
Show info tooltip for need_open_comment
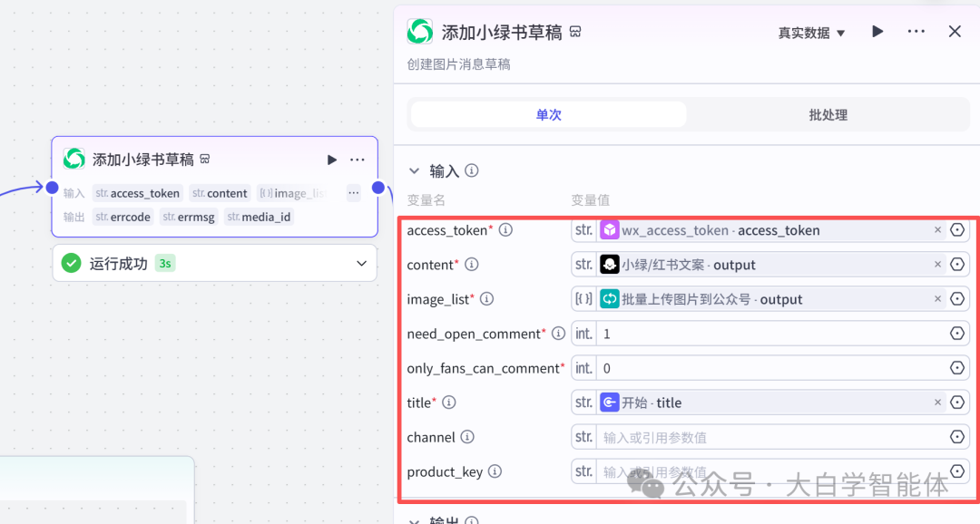558,334
